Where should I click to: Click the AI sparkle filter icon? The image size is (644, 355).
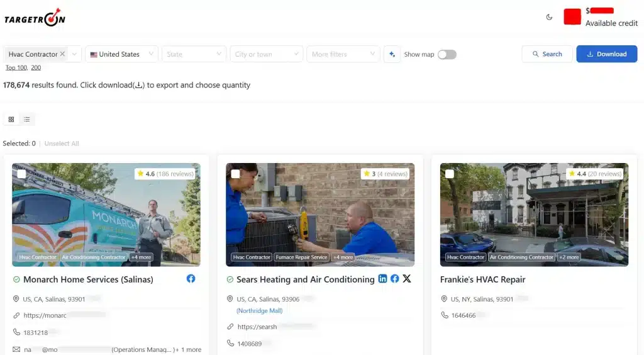point(392,54)
